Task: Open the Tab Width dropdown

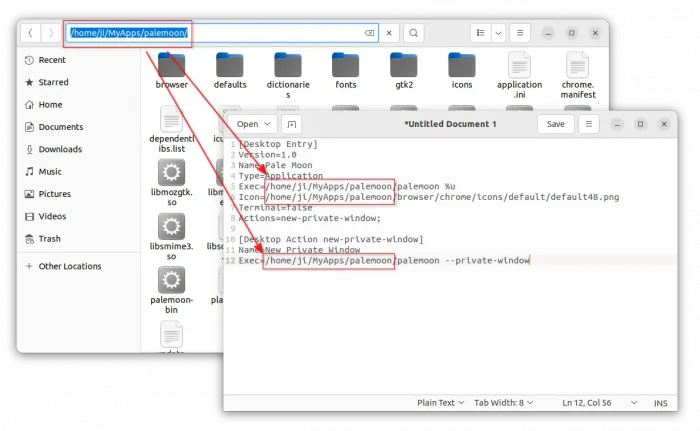Action: (x=504, y=402)
